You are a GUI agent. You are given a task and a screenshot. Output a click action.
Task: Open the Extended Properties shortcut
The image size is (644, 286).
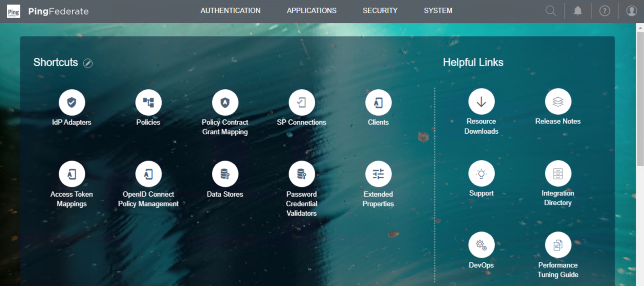(x=378, y=174)
